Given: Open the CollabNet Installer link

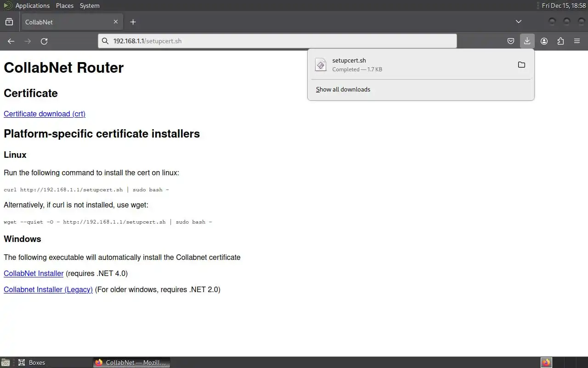Looking at the screenshot, I should pyautogui.click(x=34, y=273).
